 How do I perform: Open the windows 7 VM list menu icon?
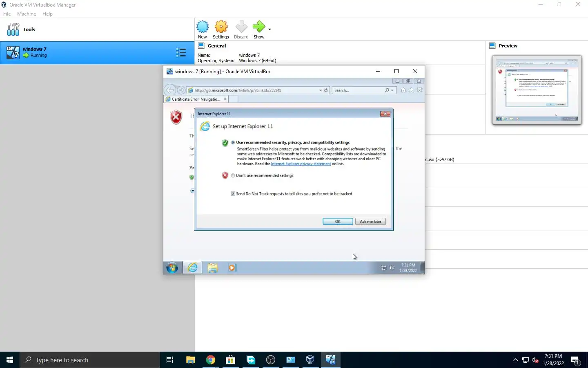pyautogui.click(x=181, y=52)
